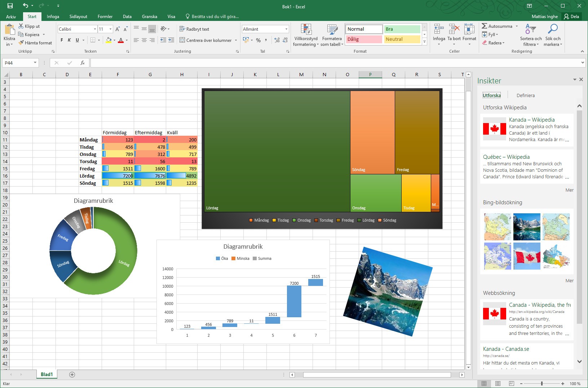Switch to the Formler ribbon tab
This screenshot has height=388, width=588.
point(105,16)
